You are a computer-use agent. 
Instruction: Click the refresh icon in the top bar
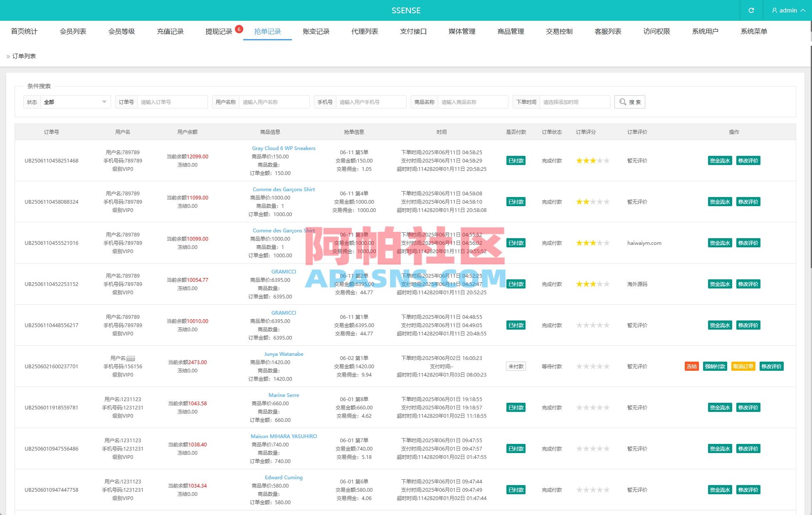(x=751, y=10)
